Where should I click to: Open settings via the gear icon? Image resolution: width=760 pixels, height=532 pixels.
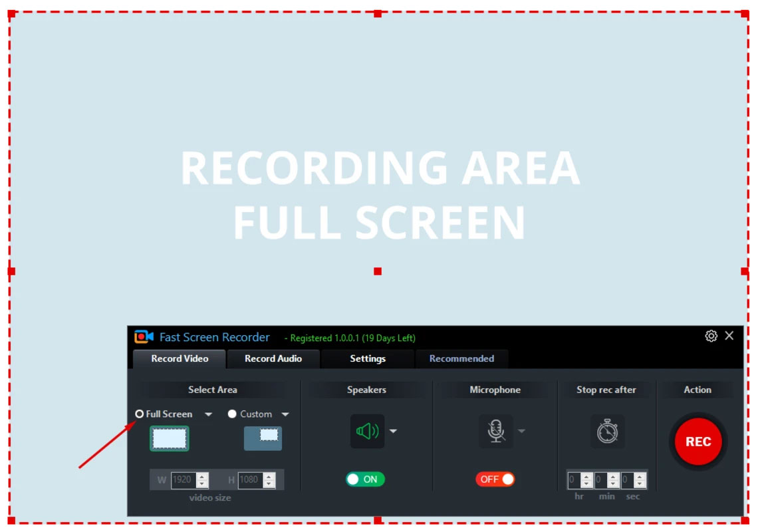711,336
